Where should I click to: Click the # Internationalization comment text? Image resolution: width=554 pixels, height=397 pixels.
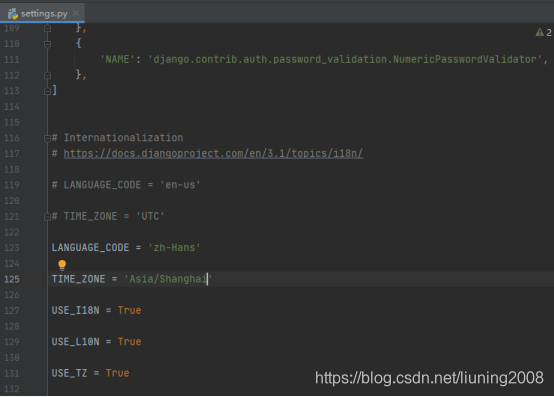[118, 138]
